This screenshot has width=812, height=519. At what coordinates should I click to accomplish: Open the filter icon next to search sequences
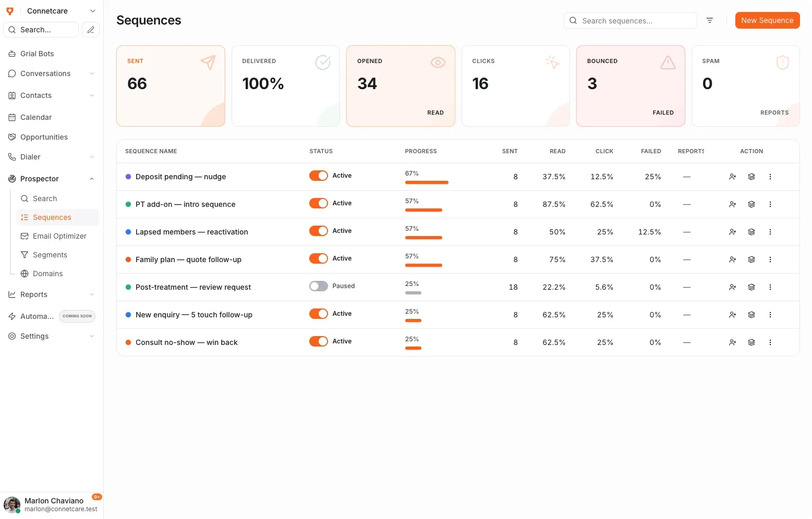[710, 20]
